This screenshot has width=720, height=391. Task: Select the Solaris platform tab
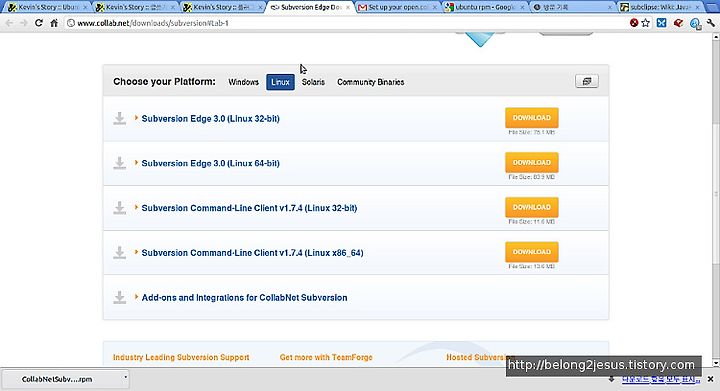coord(313,82)
